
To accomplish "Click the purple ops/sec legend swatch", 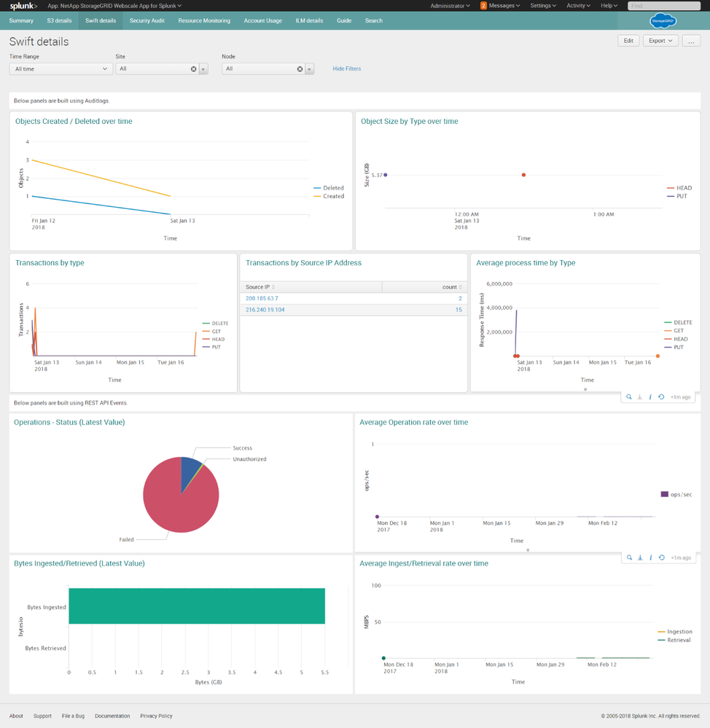I will 664,495.
